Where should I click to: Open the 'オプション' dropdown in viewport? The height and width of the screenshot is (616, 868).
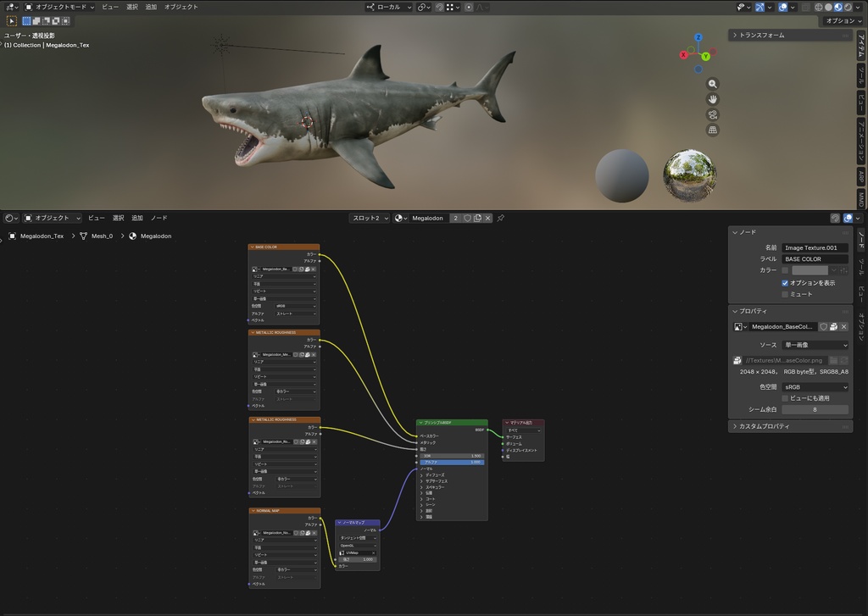click(x=843, y=21)
